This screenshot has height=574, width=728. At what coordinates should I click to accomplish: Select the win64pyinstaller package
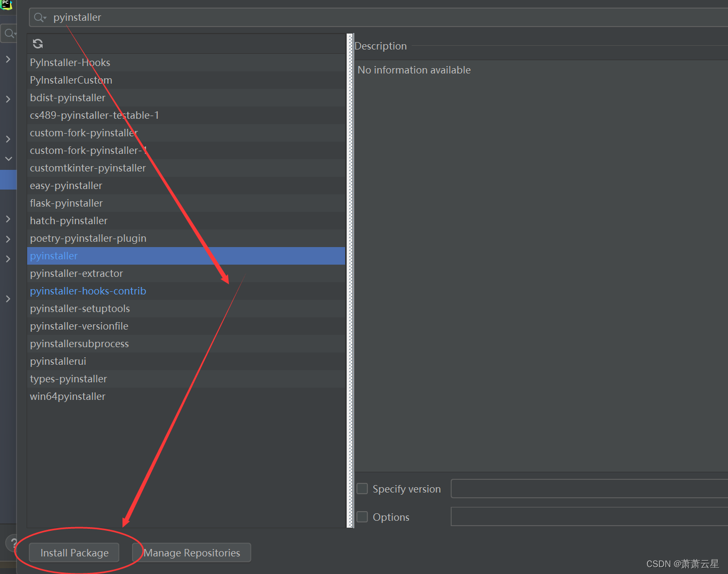tap(186, 396)
